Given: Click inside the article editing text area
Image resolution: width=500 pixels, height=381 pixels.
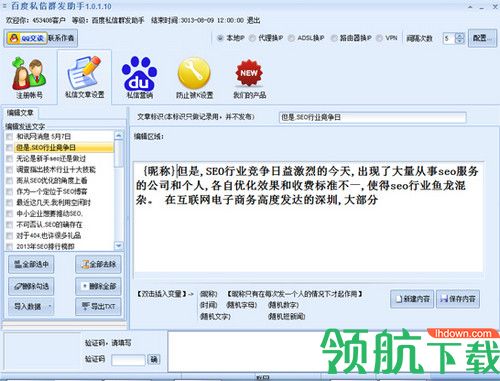Looking at the screenshot, I should pos(308,217).
